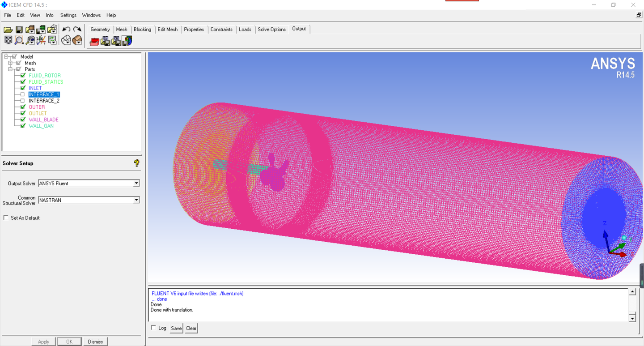Click the Open Mesh icon with green grid
Viewport: 644px width, 346px height.
41,30
